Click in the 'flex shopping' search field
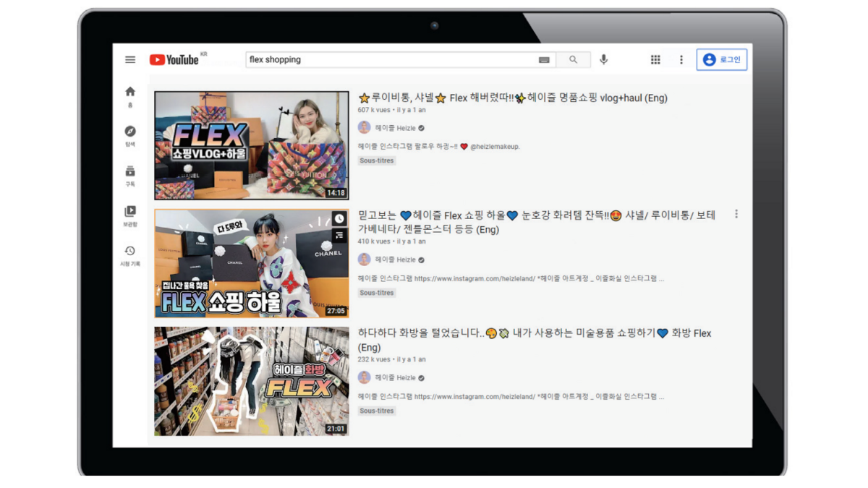The height and width of the screenshot is (488, 868). click(391, 60)
